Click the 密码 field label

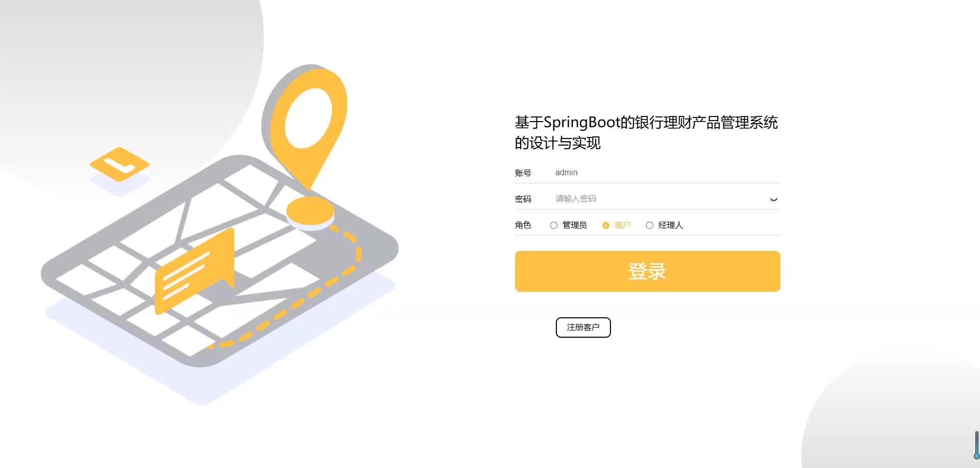pos(523,199)
